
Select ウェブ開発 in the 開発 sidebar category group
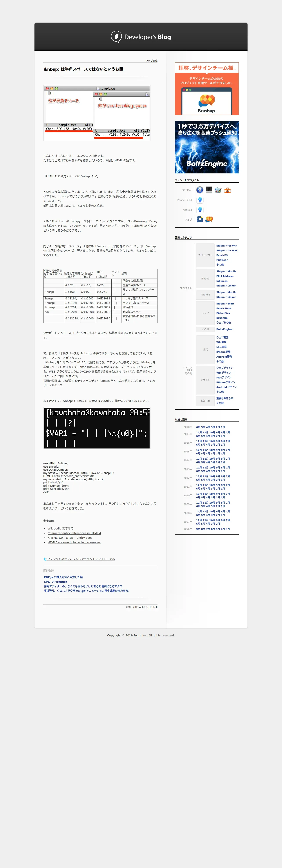(222, 337)
